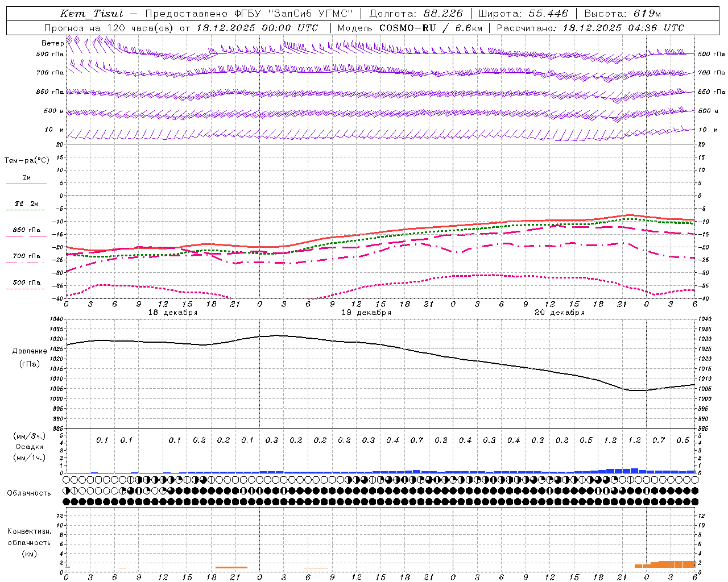Click the 18 декабря date label
Image resolution: width=728 pixels, height=582 pixels.
point(173,313)
